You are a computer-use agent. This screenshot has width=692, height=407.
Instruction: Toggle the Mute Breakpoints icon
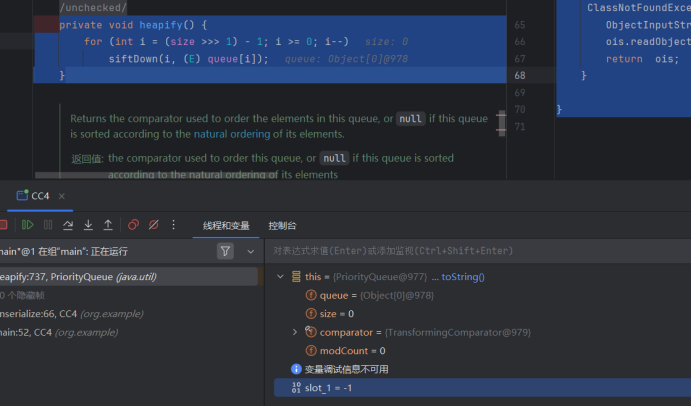(153, 225)
